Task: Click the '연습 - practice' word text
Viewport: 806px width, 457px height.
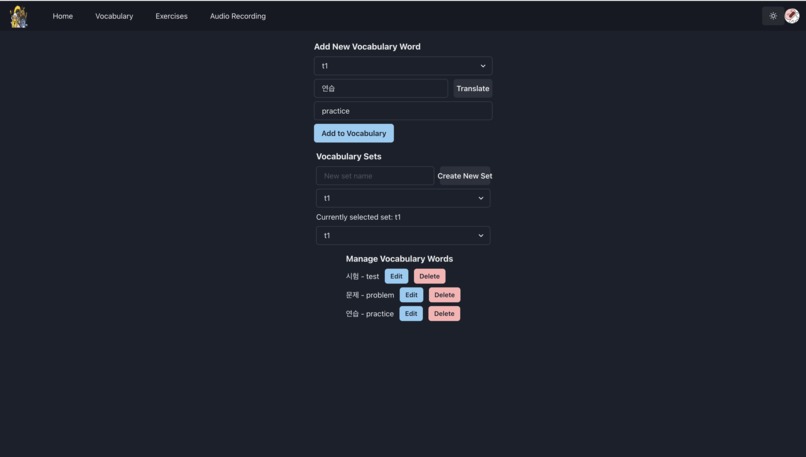Action: pos(369,314)
